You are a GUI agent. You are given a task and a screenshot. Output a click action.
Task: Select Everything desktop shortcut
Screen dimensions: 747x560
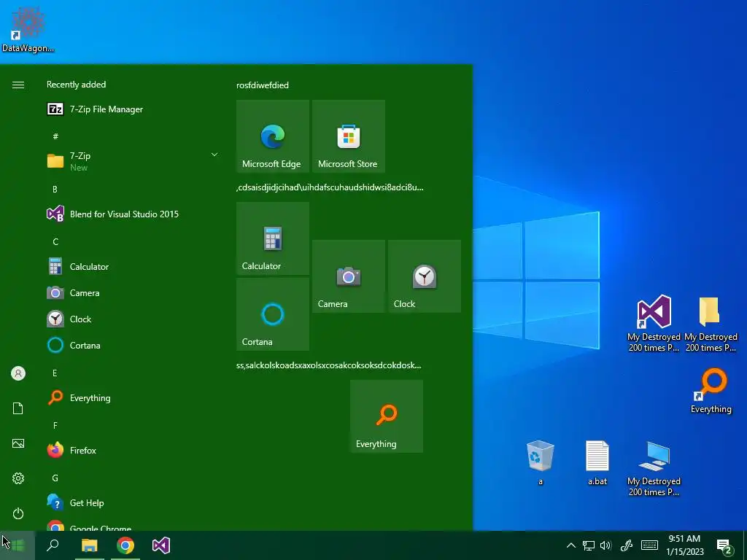pyautogui.click(x=711, y=391)
